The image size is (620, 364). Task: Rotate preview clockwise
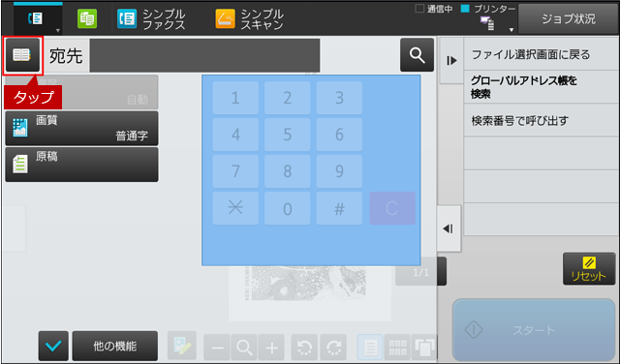(x=333, y=348)
